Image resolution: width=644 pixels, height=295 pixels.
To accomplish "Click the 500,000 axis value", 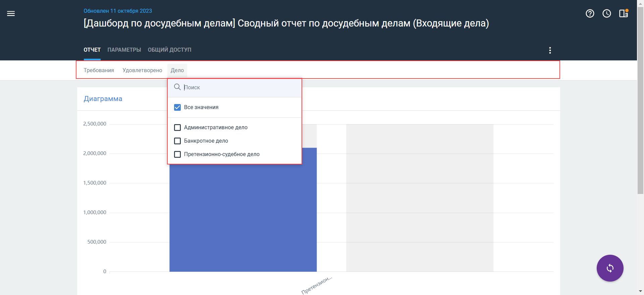I will (97, 242).
